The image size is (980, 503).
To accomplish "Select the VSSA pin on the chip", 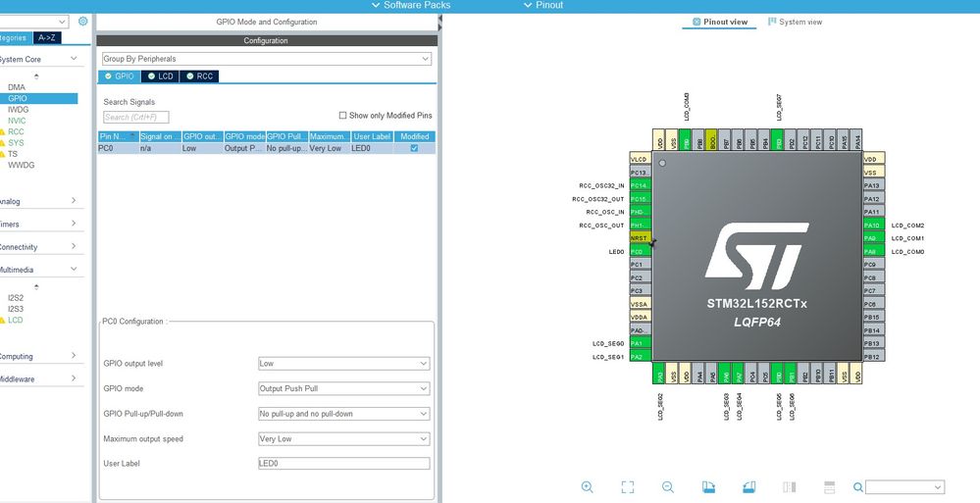I will [x=640, y=304].
